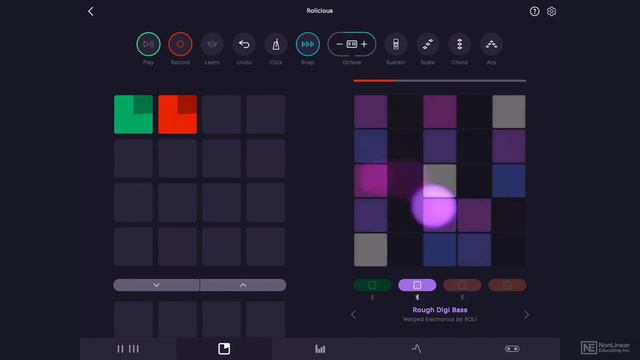Open the help question mark icon
The image size is (640, 360).
pyautogui.click(x=534, y=11)
